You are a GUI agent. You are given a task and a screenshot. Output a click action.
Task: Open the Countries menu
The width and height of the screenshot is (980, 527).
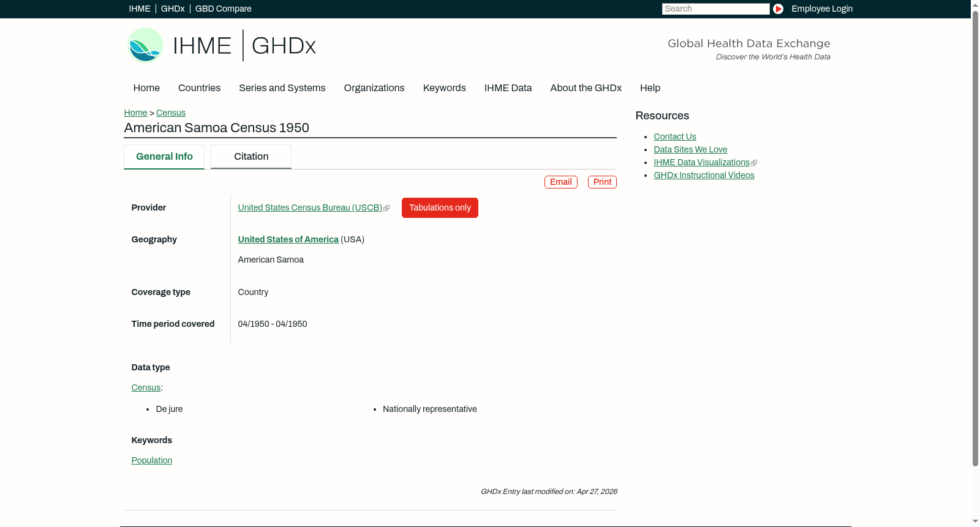[x=199, y=88]
